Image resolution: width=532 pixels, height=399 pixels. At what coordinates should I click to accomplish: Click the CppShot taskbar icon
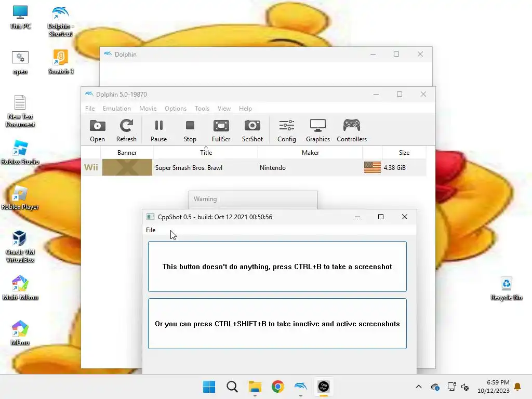(323, 387)
